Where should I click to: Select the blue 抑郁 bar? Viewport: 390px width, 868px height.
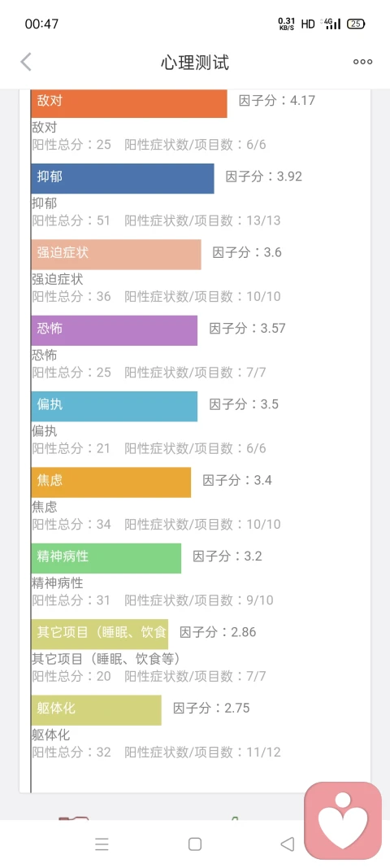tap(123, 178)
